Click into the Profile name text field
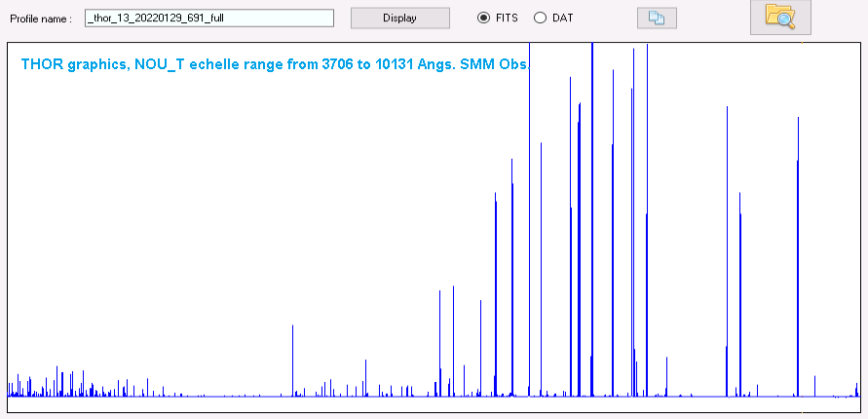 coord(208,18)
